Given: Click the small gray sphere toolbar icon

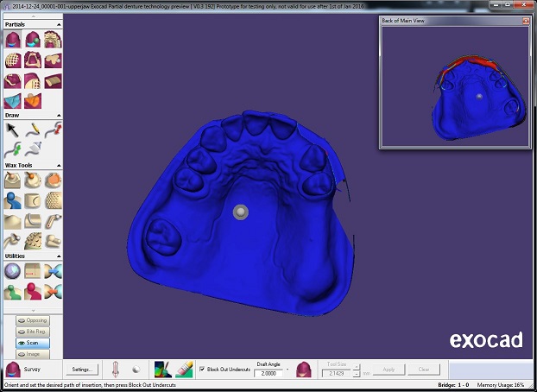Looking at the screenshot, I should pyautogui.click(x=136, y=370).
